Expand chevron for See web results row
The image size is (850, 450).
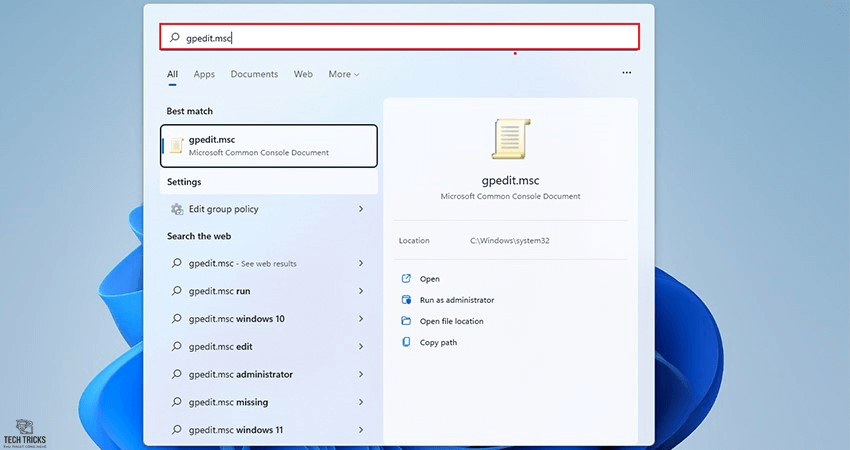click(x=361, y=263)
